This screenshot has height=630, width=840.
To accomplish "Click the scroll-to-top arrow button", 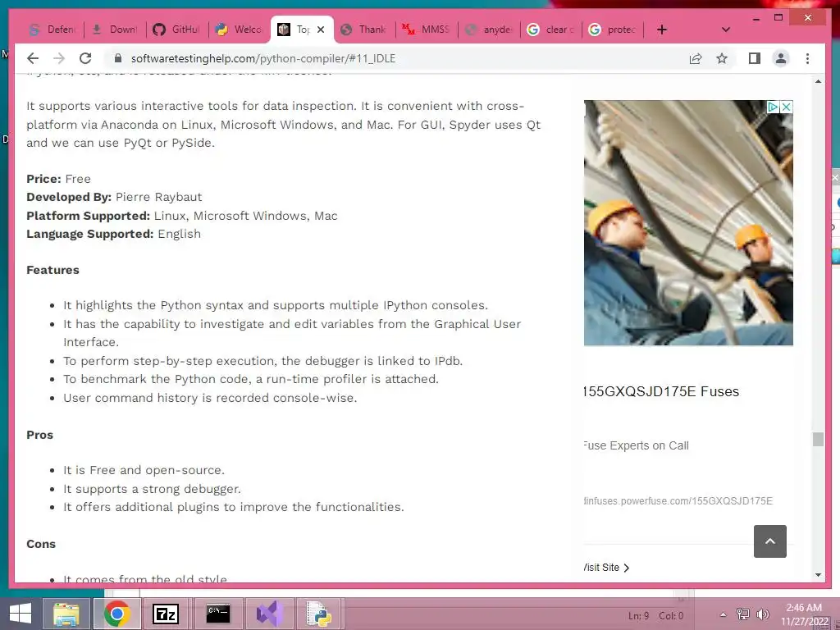I will pos(769,541).
